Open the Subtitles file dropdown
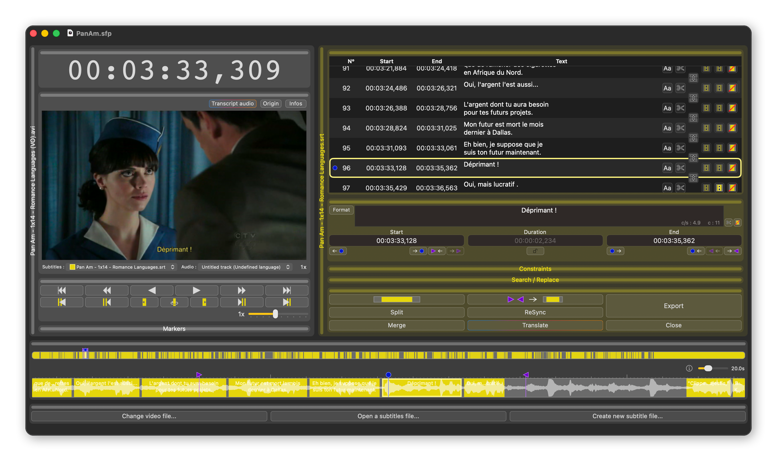Viewport: 777px width, 461px height. tap(122, 267)
